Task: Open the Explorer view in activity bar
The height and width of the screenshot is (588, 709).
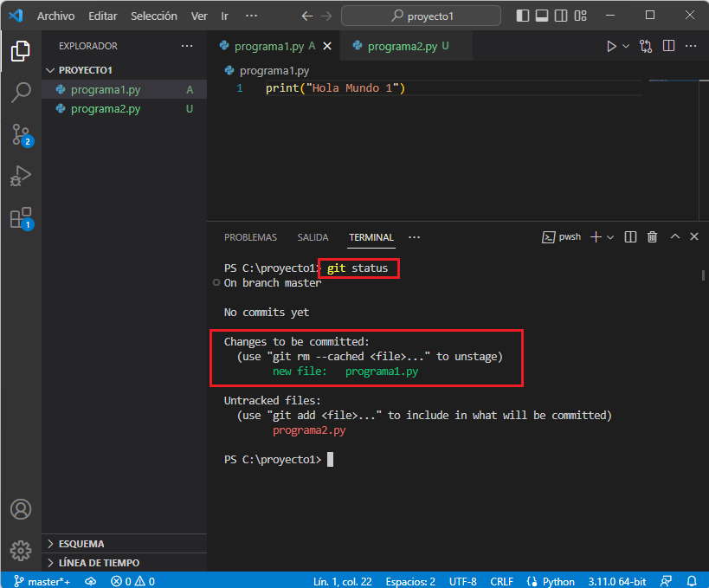Action: (x=21, y=51)
